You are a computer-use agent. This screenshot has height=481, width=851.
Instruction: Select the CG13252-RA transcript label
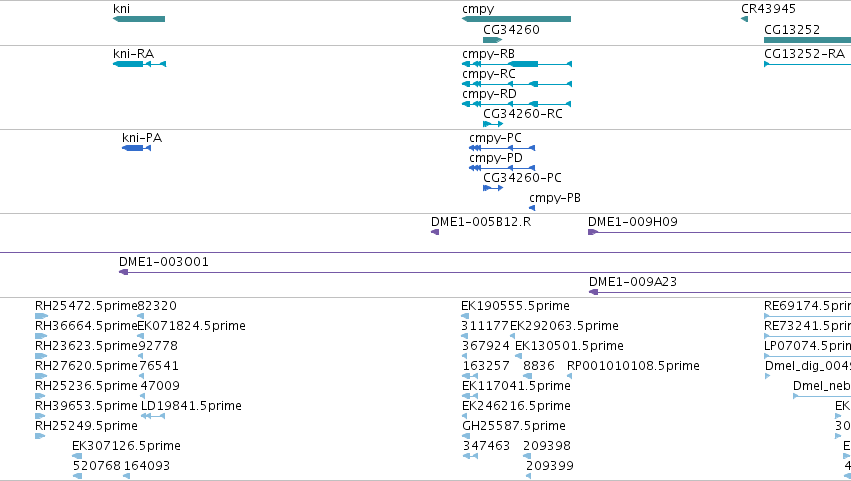[x=804, y=54]
